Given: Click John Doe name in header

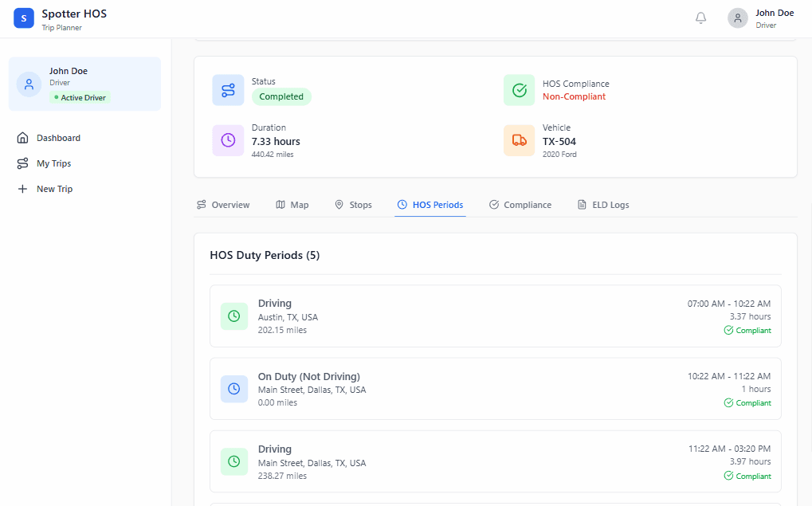Looking at the screenshot, I should pos(775,13).
